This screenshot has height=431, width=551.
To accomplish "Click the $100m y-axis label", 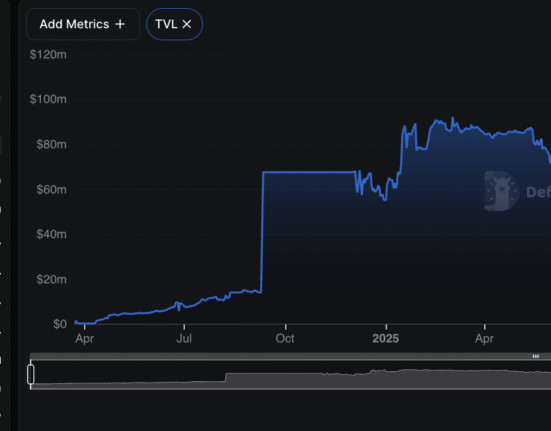I will coord(48,99).
